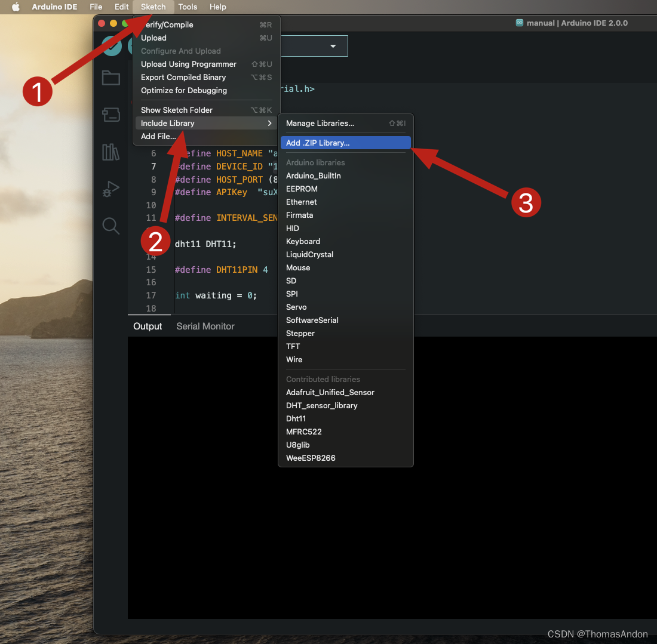This screenshot has width=657, height=644.
Task: Open the board selector dropdown arrow
Action: click(x=333, y=46)
